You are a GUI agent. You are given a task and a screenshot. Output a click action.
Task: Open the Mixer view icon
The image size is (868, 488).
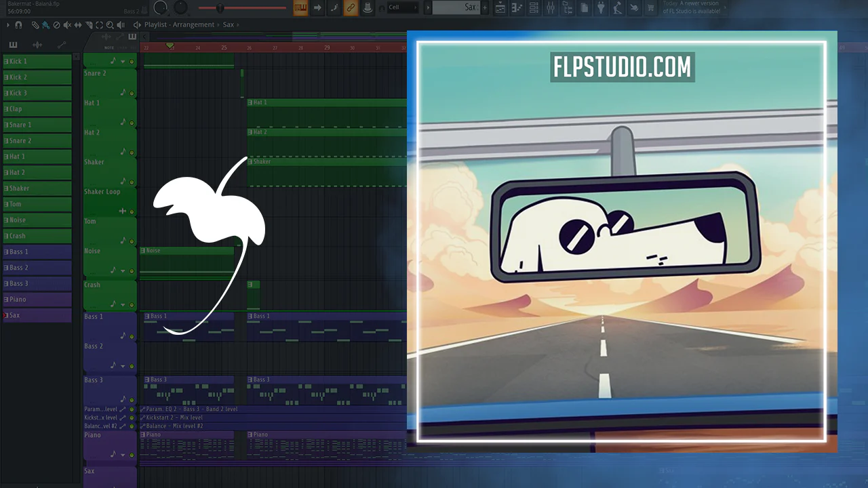(x=551, y=8)
